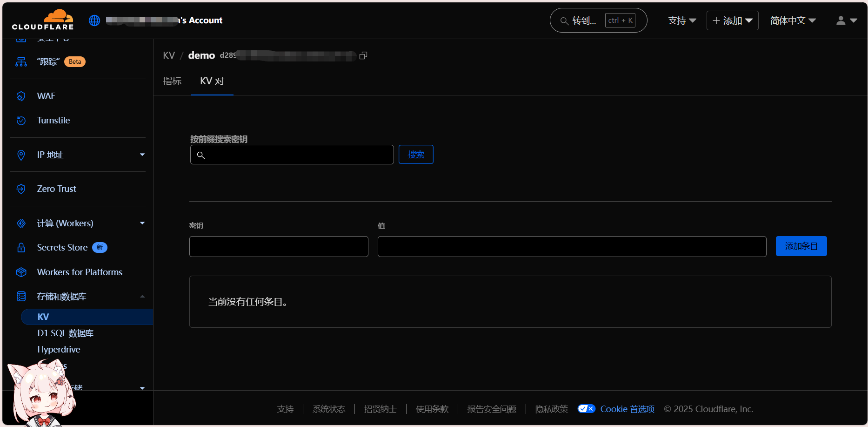Toggle the Cookie preferences switch
The image size is (868, 427).
586,409
